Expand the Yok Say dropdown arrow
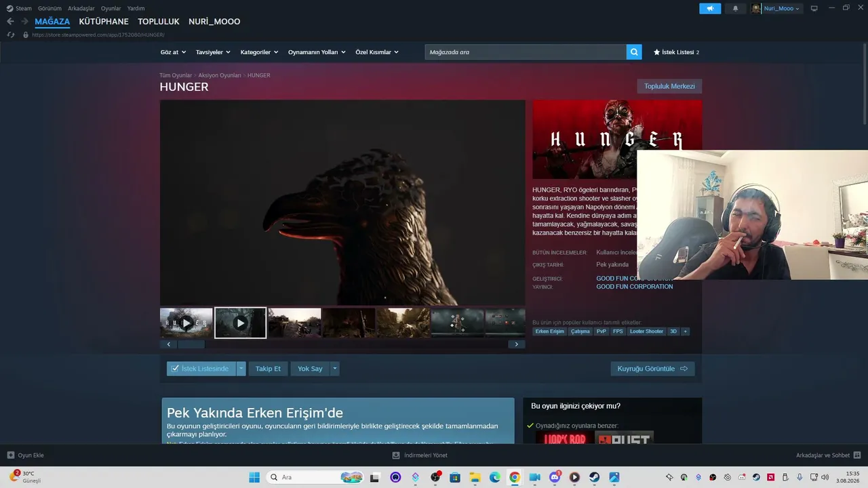Screen dimensions: 868x488 pyautogui.click(x=334, y=369)
